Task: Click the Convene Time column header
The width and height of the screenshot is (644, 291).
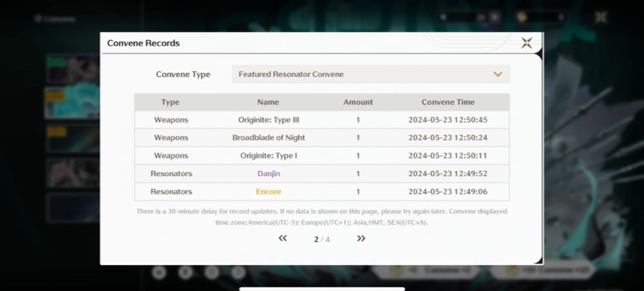Action: pos(448,102)
